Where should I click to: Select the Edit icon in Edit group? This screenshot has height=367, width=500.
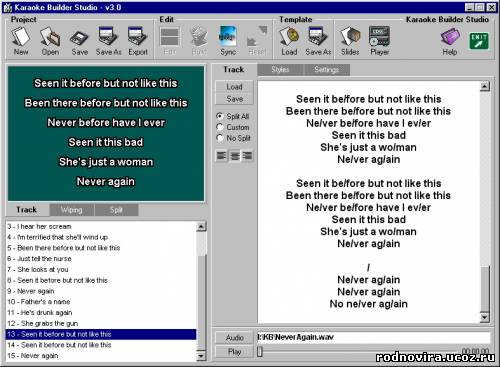(170, 41)
